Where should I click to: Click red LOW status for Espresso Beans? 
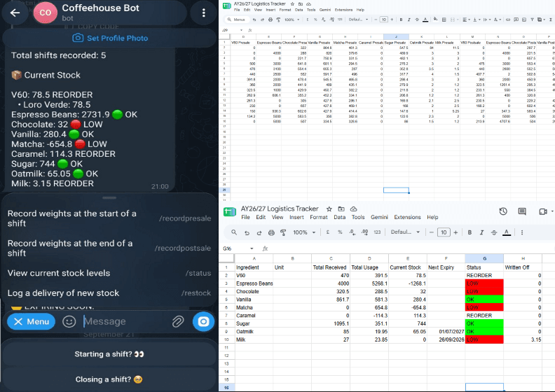484,283
